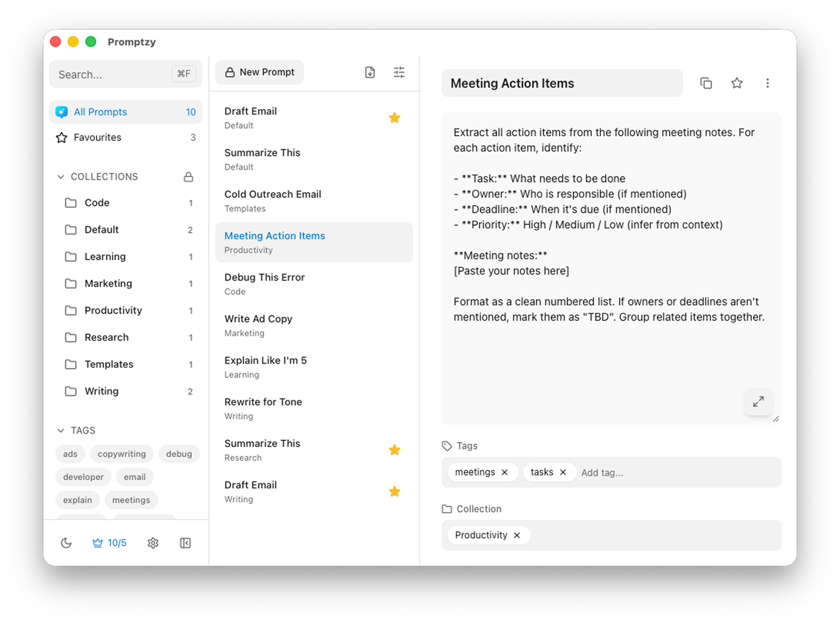Toggle dark mode with the moon icon
The width and height of the screenshot is (840, 623).
tap(66, 543)
